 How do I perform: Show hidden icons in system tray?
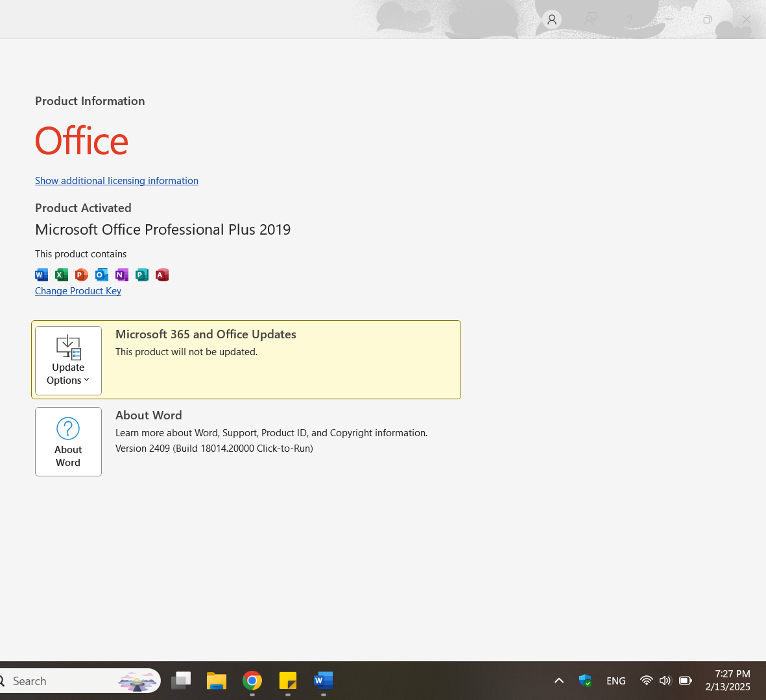pos(559,681)
